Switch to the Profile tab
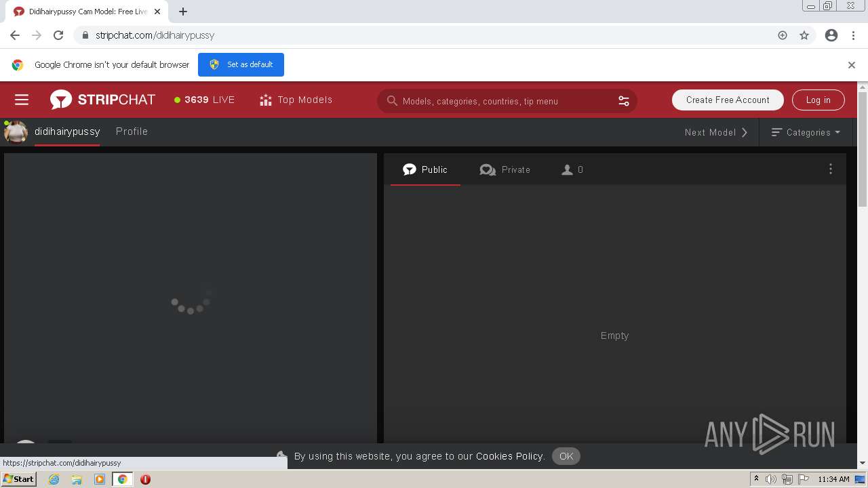This screenshot has height=488, width=868. [132, 131]
